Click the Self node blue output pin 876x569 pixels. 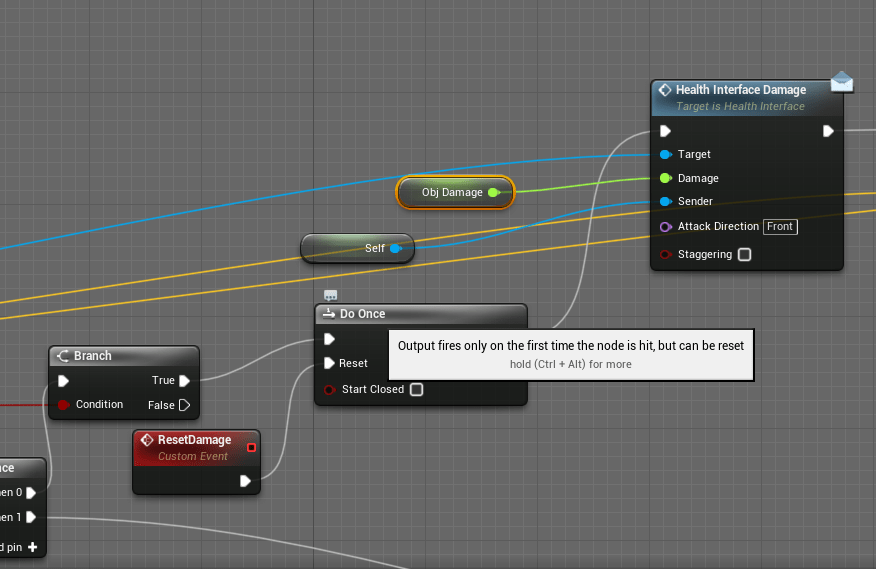(395, 248)
